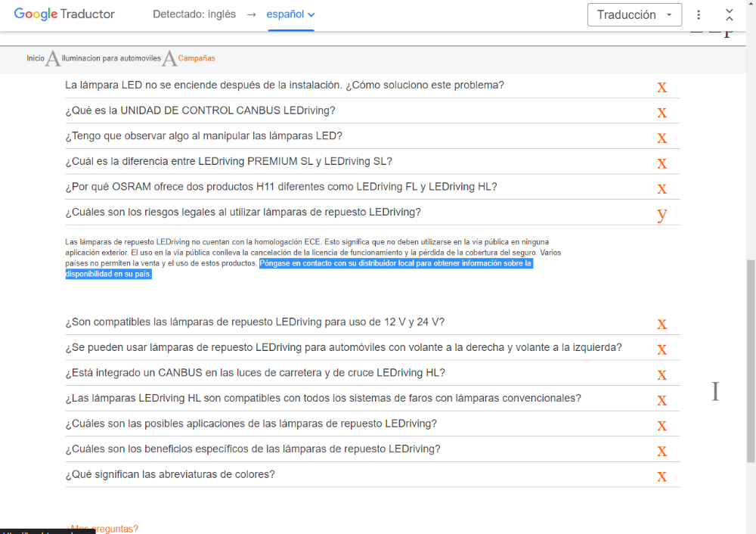Collapse the Google Translate toolbar
This screenshot has height=534, width=756.
pos(729,15)
